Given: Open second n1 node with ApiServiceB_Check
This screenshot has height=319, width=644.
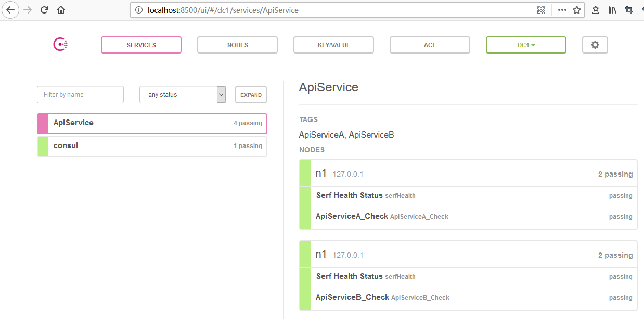Looking at the screenshot, I should coord(468,255).
